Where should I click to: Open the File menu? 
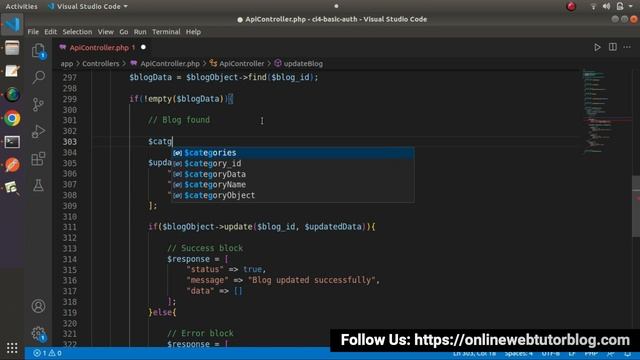[33, 32]
